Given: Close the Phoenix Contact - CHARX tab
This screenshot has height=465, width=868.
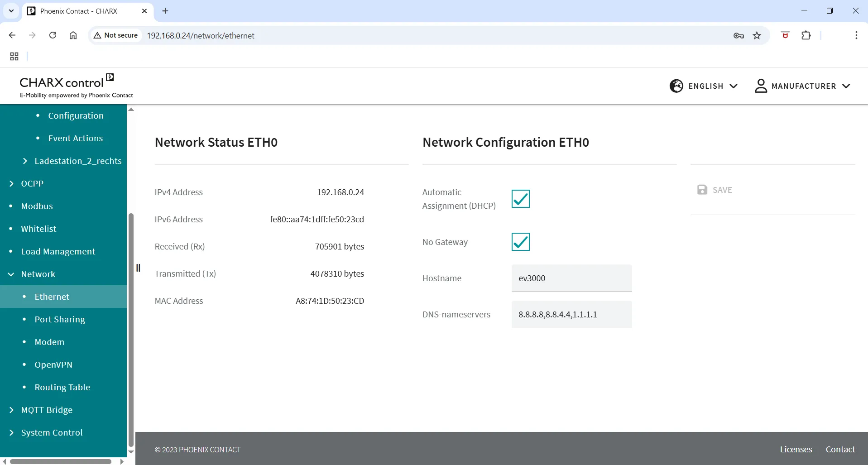Looking at the screenshot, I should coord(144,11).
